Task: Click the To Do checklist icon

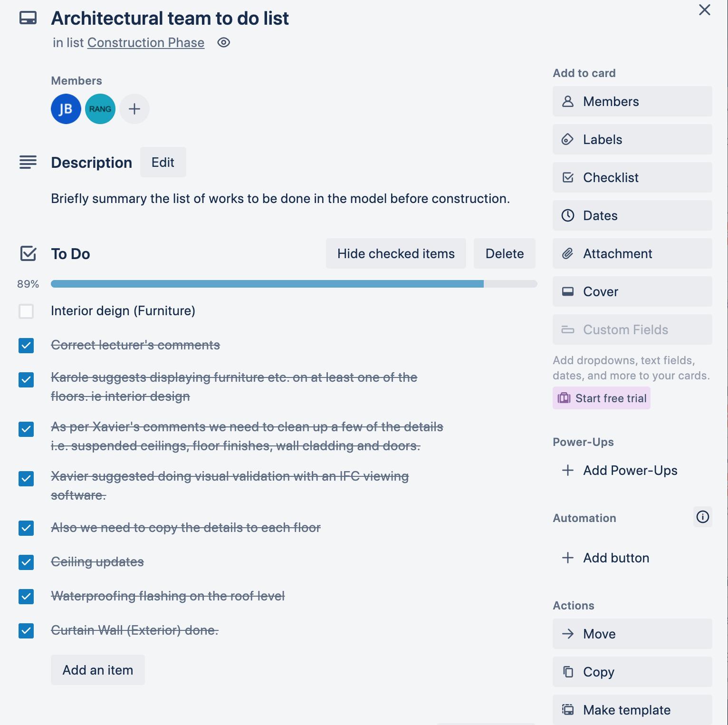Action: click(x=28, y=253)
